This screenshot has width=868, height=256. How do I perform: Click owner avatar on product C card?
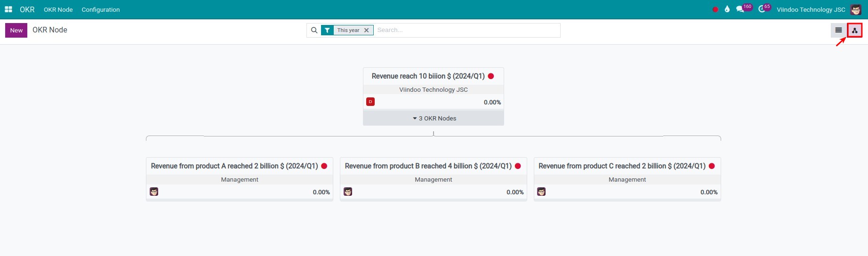tap(541, 192)
